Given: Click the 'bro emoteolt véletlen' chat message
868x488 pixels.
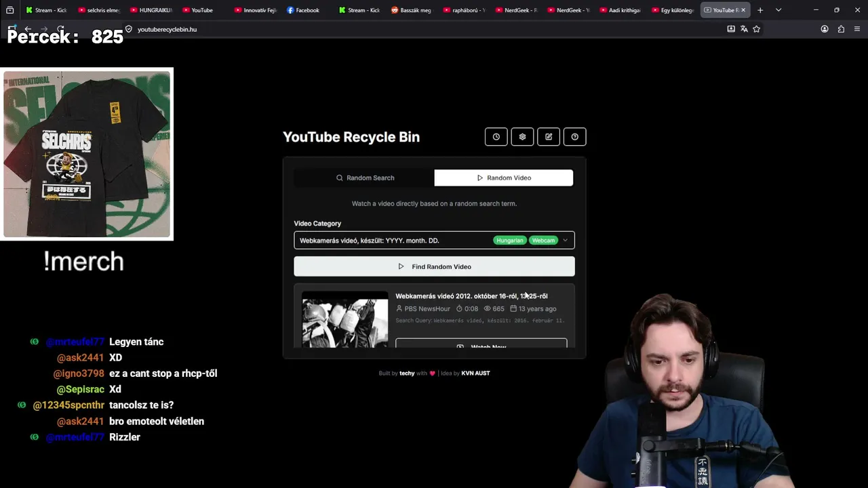Looking at the screenshot, I should coord(157,421).
